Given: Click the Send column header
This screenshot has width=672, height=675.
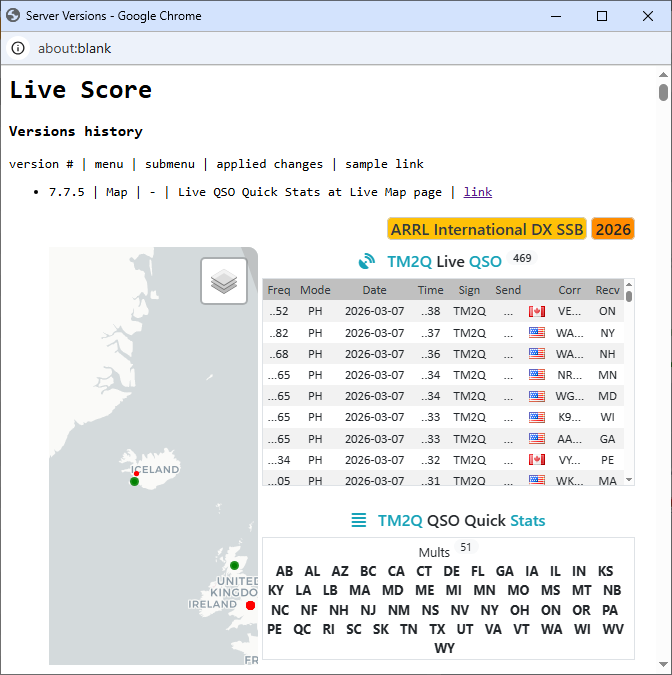Looking at the screenshot, I should [x=508, y=290].
